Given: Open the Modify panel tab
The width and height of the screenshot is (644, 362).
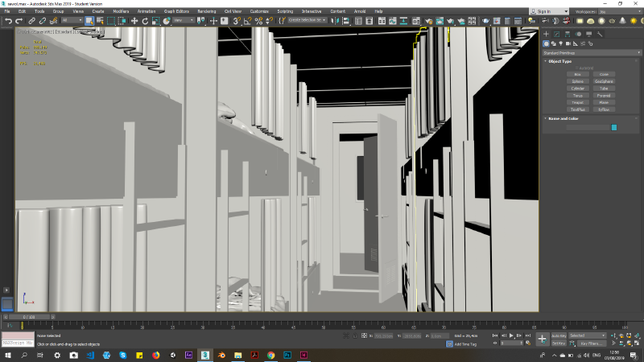Looking at the screenshot, I should tap(557, 35).
